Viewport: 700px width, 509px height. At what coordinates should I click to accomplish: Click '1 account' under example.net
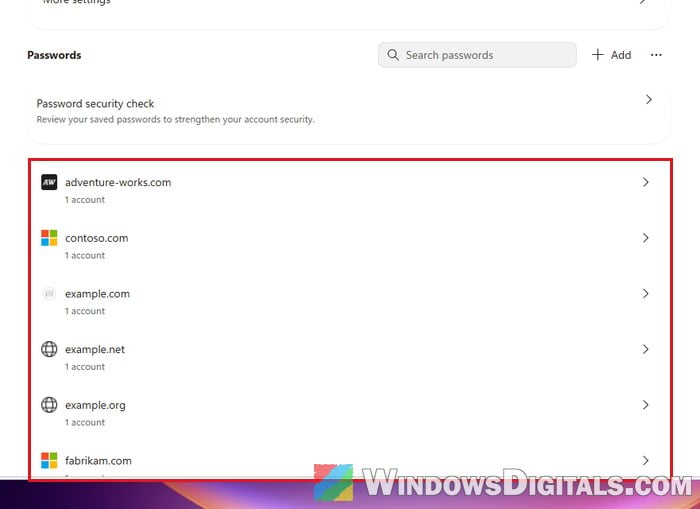click(x=85, y=367)
